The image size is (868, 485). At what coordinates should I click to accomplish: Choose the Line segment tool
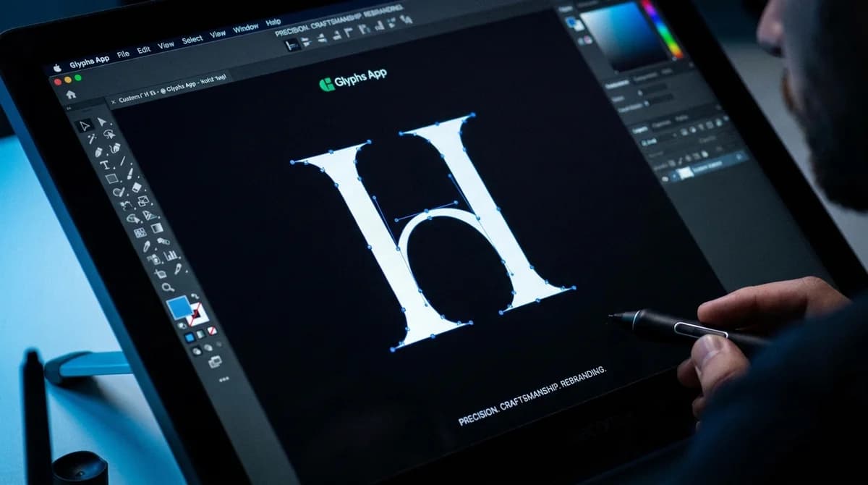[123, 161]
